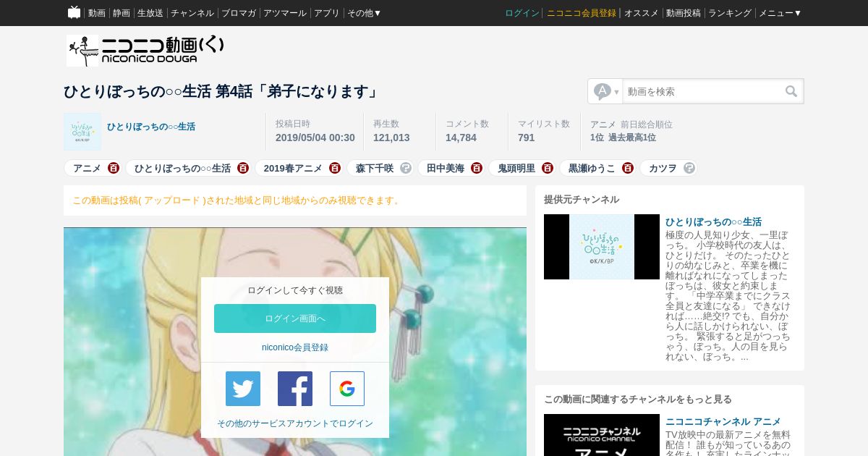The height and width of the screenshot is (456, 868).
Task: Click the question icon beside 森下千咲 tag
Action: (406, 168)
